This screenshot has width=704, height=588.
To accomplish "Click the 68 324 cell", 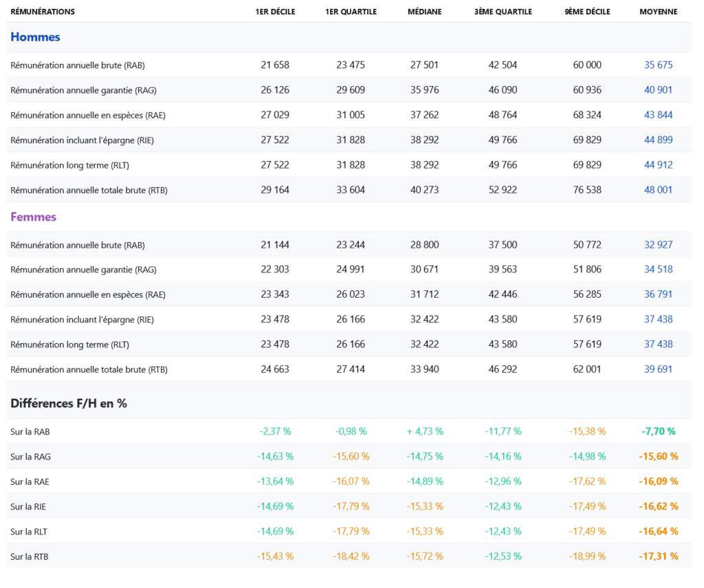I will pyautogui.click(x=587, y=115).
